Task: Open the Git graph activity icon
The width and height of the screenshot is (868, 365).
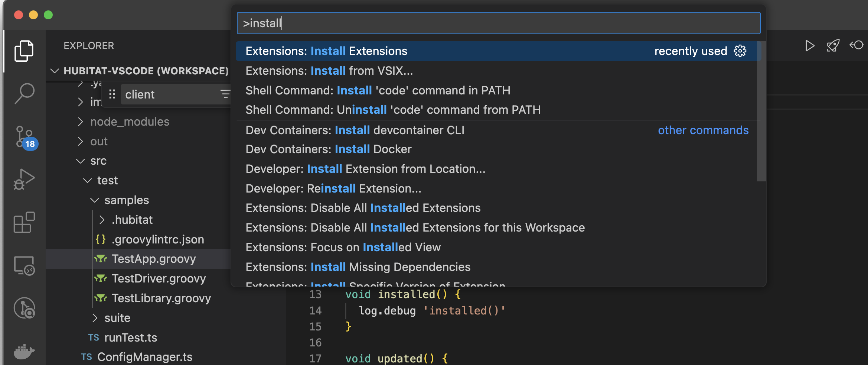Action: point(24,308)
